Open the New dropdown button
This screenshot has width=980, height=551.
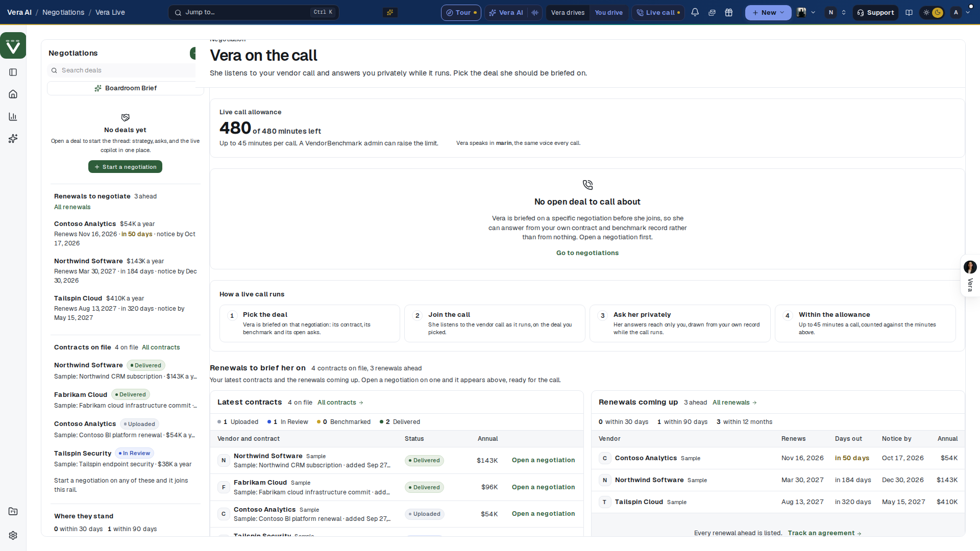(768, 12)
